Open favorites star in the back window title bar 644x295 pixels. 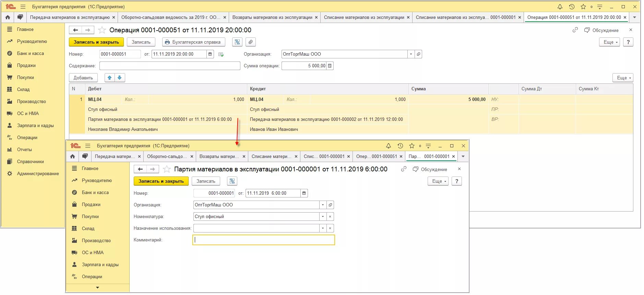(583, 7)
